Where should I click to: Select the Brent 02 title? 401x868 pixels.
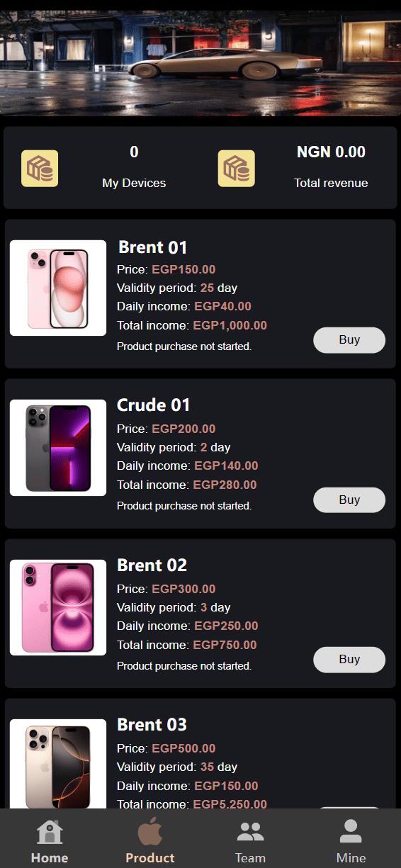(152, 565)
